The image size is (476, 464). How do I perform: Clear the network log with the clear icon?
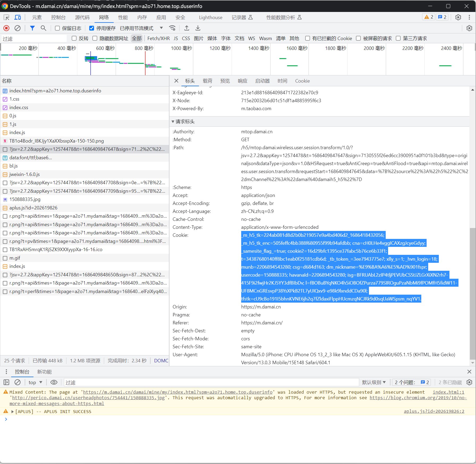coord(18,28)
